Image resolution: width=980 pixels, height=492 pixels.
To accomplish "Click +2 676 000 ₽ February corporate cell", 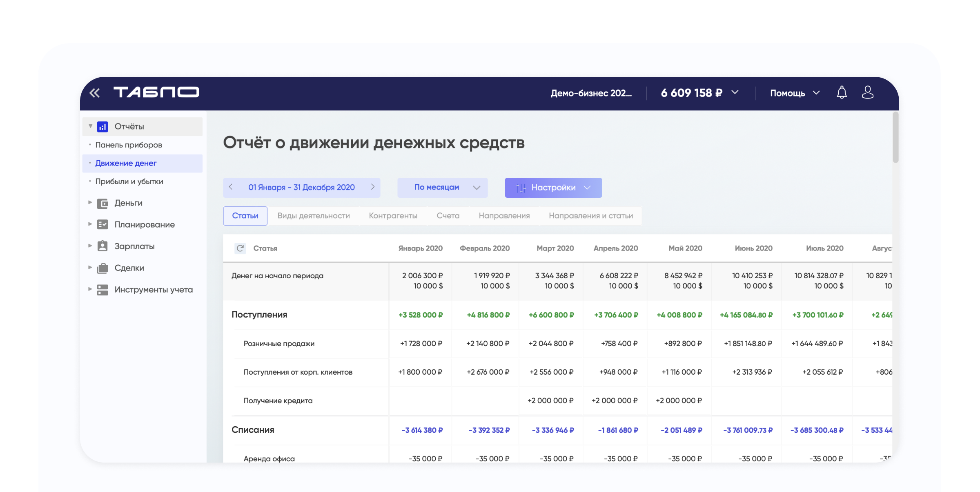I will [488, 372].
